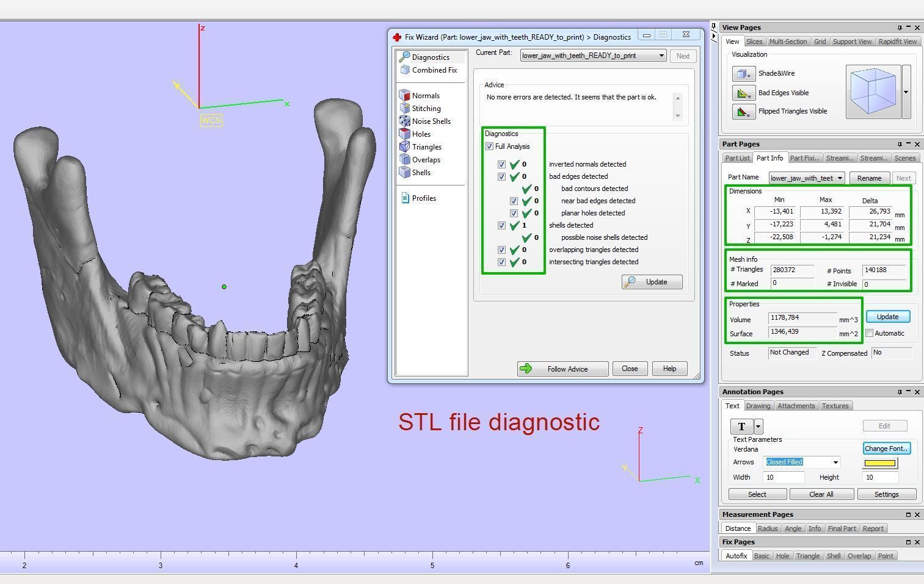The width and height of the screenshot is (924, 584).
Task: Toggle overlapping triangles detected checkbox
Action: 501,250
